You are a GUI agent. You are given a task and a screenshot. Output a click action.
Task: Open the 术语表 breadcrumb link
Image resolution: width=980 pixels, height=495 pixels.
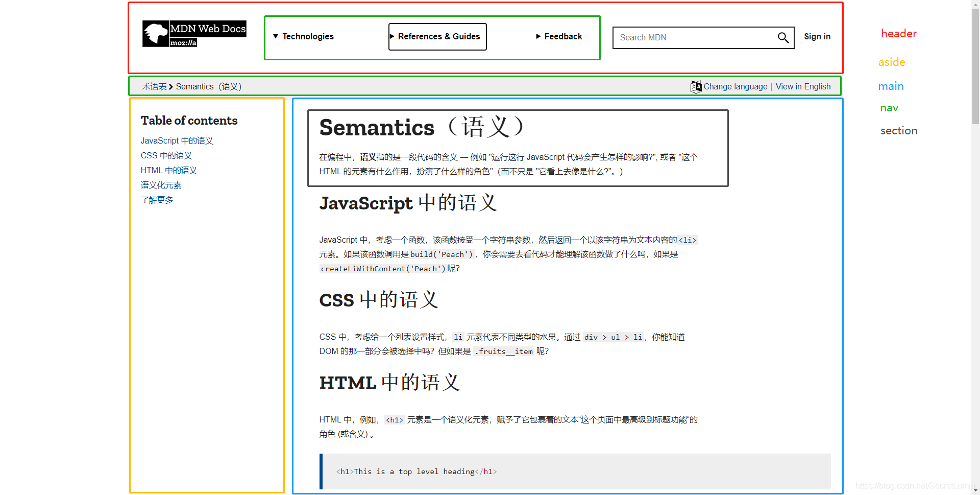[x=154, y=86]
